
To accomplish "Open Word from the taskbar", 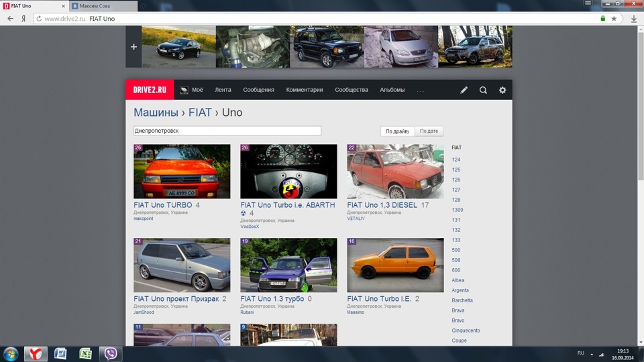I will [60, 354].
